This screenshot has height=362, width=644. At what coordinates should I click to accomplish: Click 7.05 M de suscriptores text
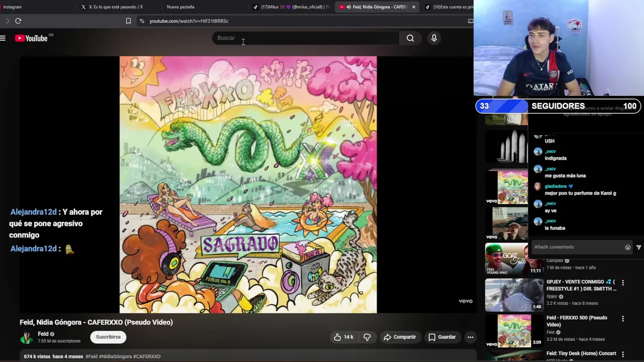click(x=59, y=341)
